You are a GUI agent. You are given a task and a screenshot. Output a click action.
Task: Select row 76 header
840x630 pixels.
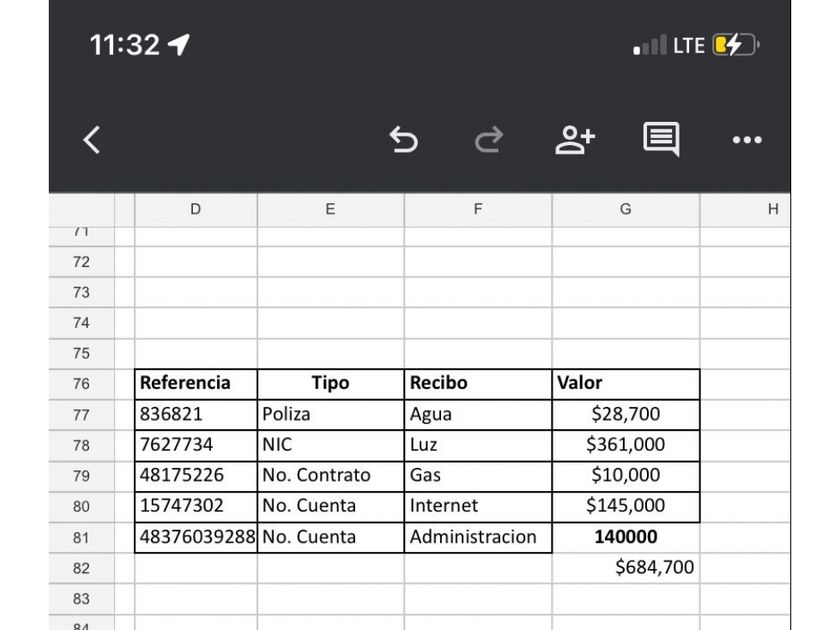coord(81,384)
